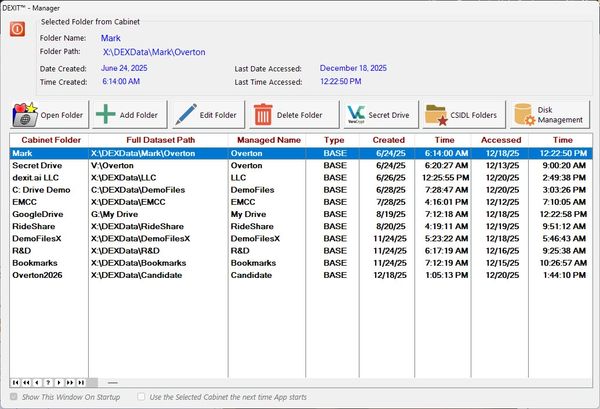Click the question mark navigator button

[47, 382]
